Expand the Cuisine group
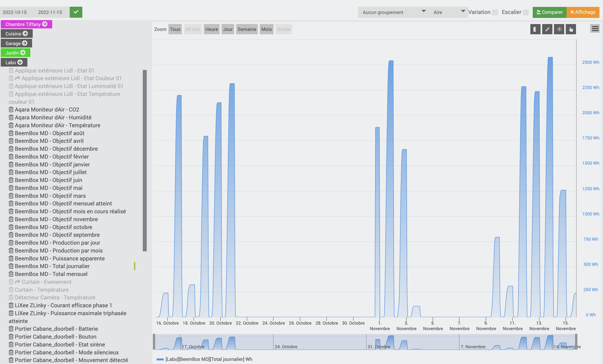Viewport: 603px width, 364px height. pyautogui.click(x=17, y=33)
